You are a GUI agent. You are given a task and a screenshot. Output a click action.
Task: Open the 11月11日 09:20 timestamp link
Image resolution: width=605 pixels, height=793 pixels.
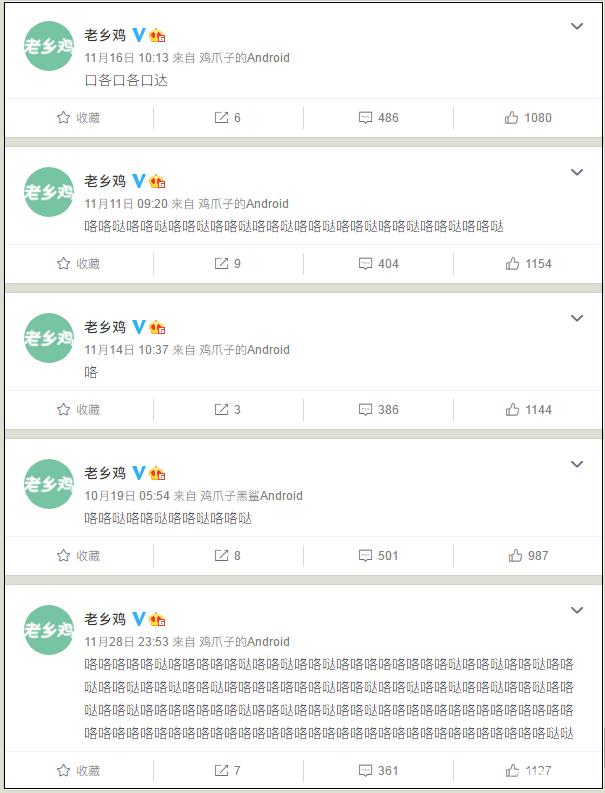tap(125, 204)
